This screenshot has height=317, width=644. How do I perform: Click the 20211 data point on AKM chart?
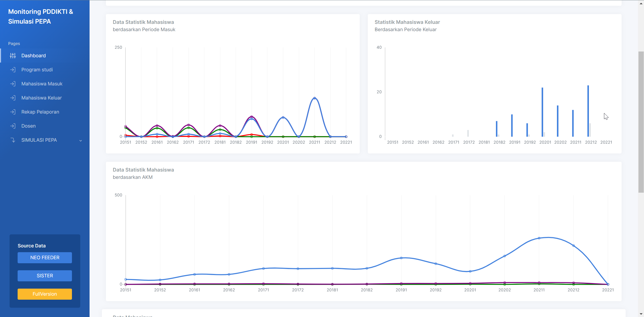coord(539,238)
